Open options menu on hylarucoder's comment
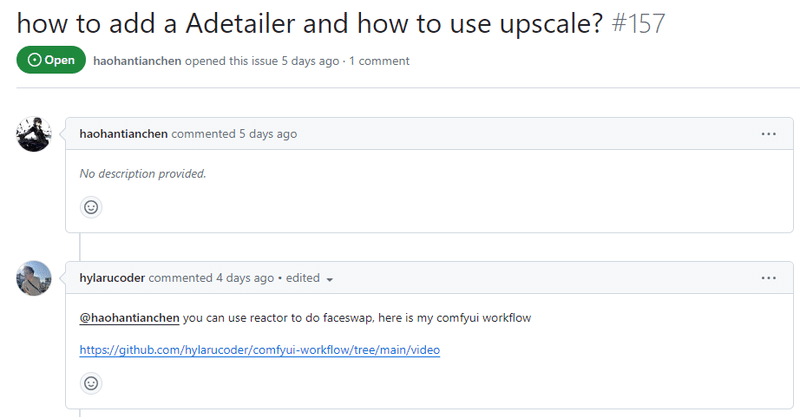800x417 pixels. [x=768, y=278]
